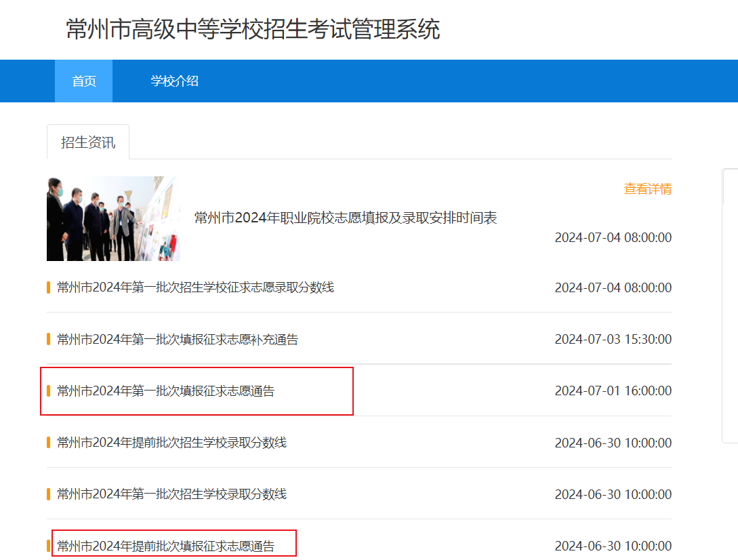Open 常州市2024年第一批次填报征求志愿通告
The image size is (738, 560).
[x=165, y=391]
